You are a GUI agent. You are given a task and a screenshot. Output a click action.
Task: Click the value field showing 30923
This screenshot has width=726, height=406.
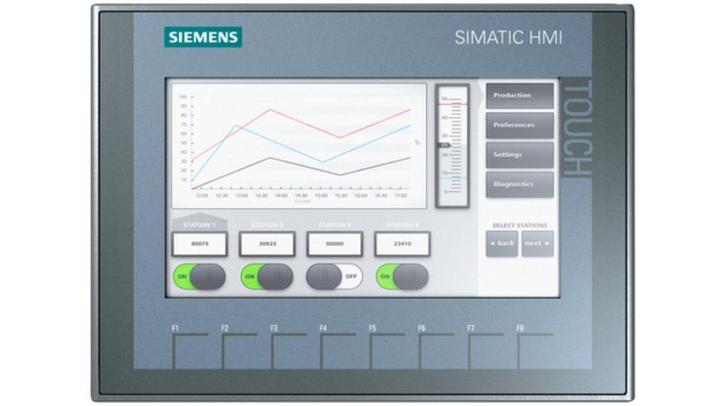(267, 244)
